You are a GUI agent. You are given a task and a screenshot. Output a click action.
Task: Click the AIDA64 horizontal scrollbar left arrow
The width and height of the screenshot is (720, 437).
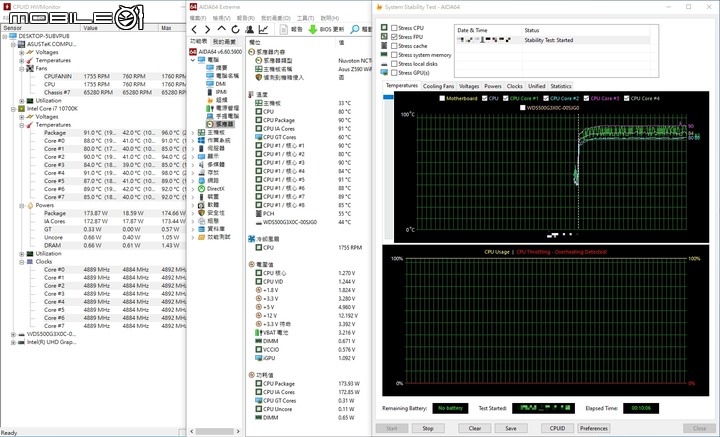click(192, 431)
